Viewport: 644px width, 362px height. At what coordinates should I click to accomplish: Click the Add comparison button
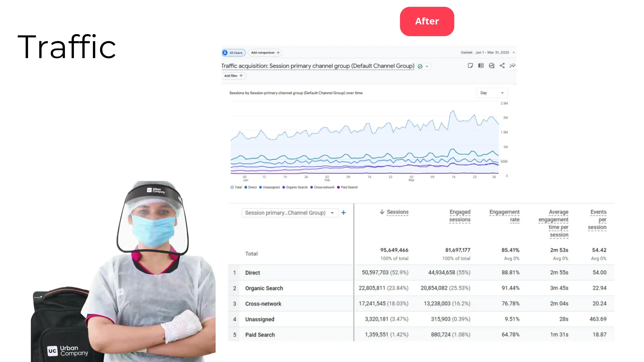(x=265, y=53)
